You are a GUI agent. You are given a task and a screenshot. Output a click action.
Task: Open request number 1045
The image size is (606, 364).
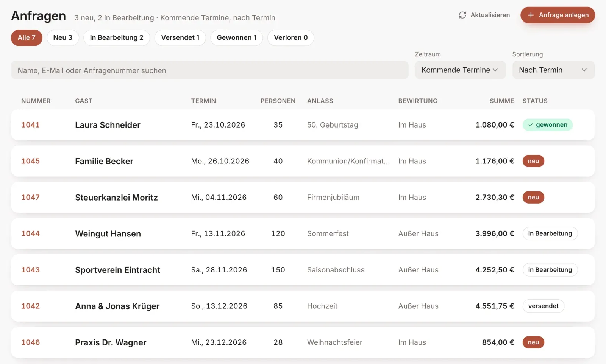30,161
